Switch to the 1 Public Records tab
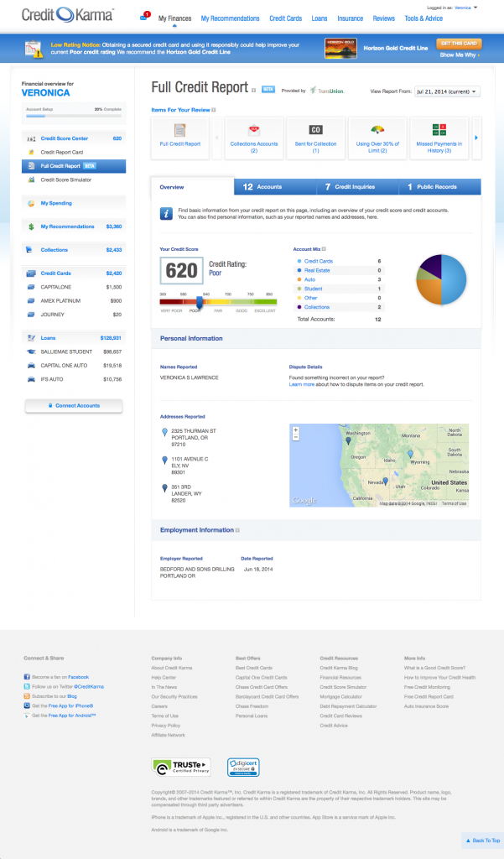 (440, 187)
